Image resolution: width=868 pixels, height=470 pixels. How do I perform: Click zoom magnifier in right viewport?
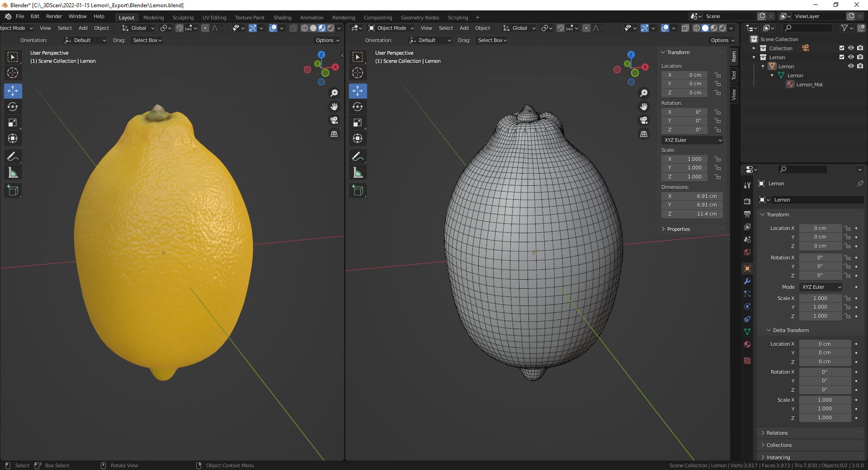[644, 93]
